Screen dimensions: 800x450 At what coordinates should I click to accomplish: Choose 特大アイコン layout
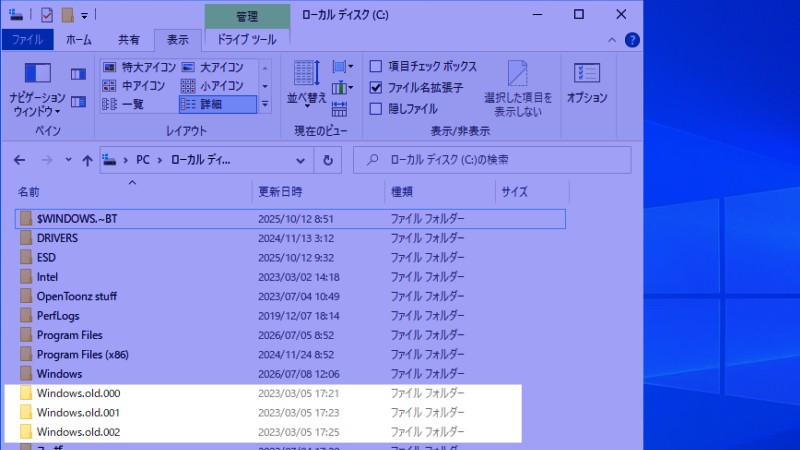coord(139,67)
